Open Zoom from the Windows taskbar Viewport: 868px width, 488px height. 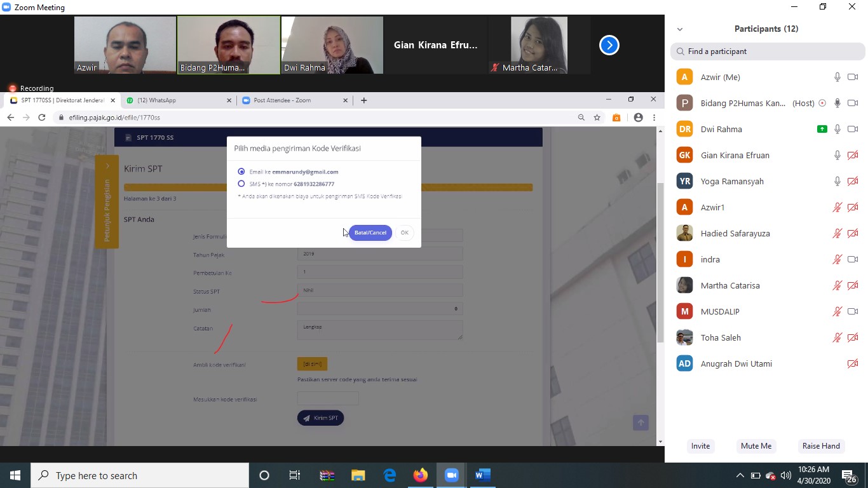pos(452,475)
